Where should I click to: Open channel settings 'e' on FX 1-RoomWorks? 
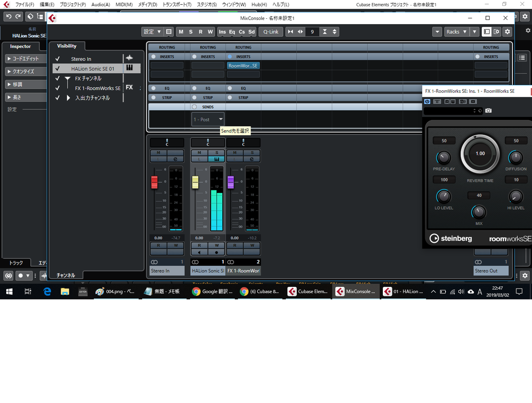tap(252, 159)
